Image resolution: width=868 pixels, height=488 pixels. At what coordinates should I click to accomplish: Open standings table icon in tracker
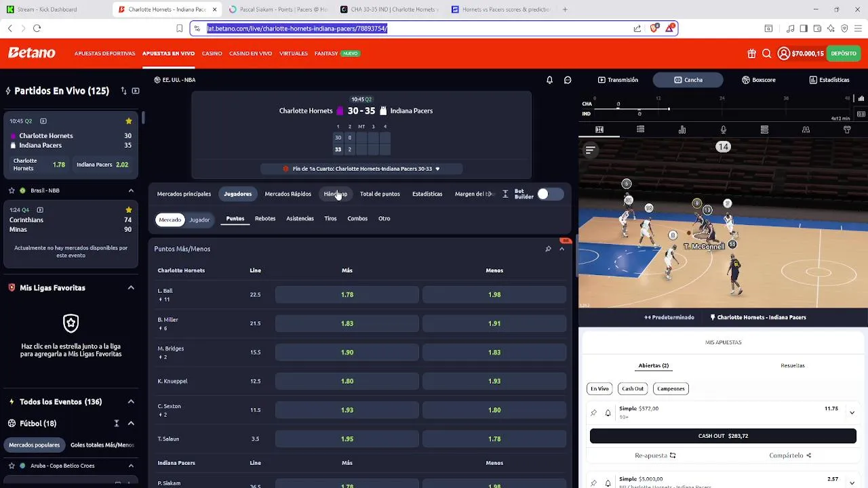(764, 129)
